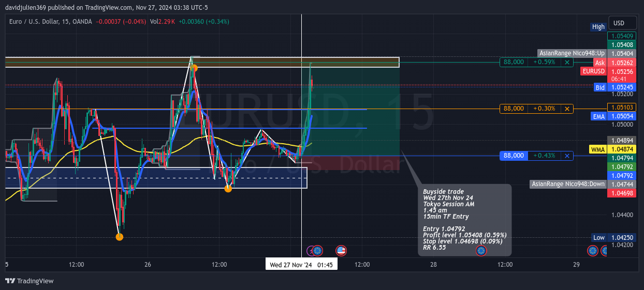Select the +0.43% order percentage label
644x290 pixels.
[545, 156]
